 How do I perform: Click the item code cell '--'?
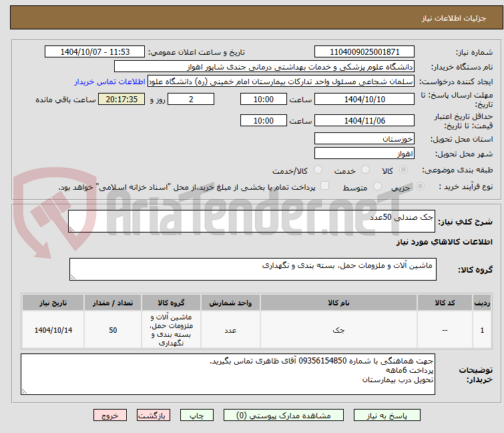445,330
